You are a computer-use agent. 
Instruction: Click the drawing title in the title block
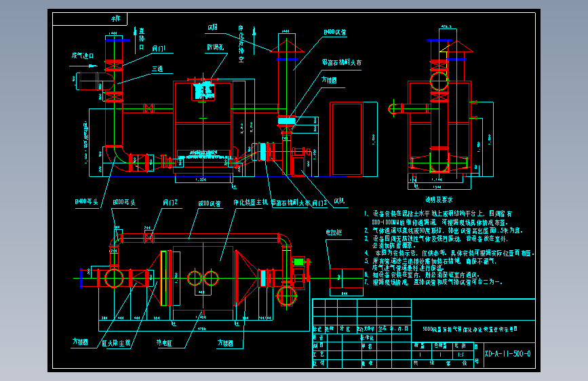point(470,329)
